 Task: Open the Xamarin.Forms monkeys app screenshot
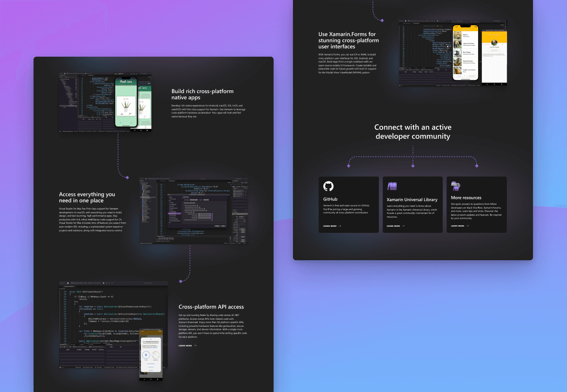point(453,53)
